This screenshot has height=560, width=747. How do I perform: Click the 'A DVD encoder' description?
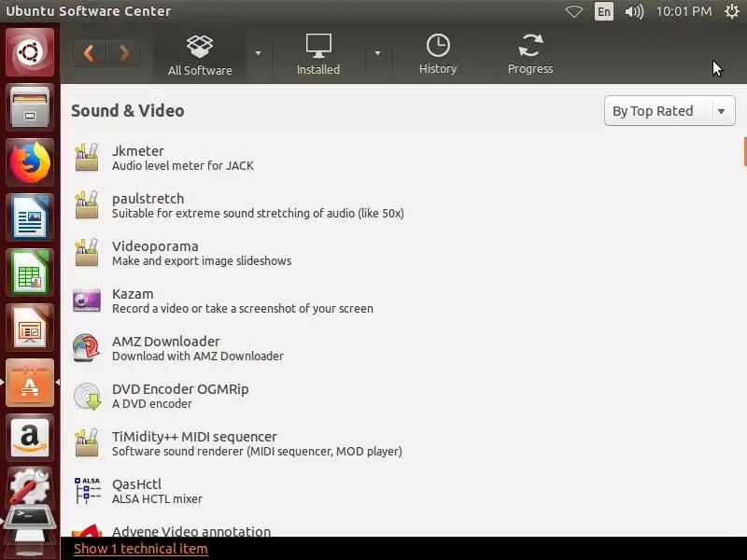152,404
